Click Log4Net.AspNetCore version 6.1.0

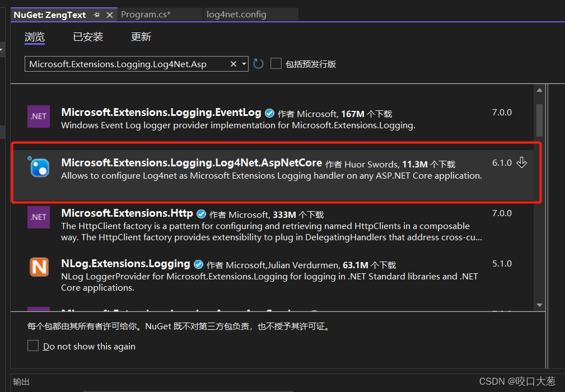[502, 163]
